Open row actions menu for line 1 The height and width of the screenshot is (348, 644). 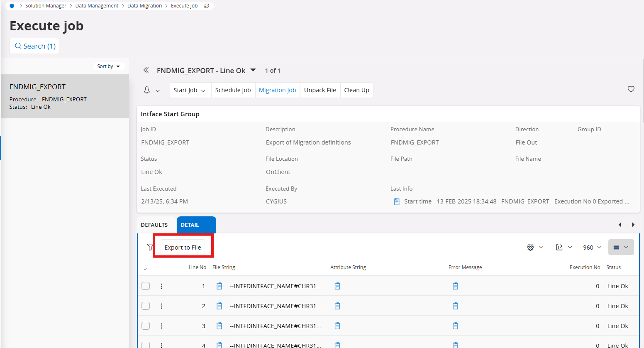pyautogui.click(x=161, y=286)
